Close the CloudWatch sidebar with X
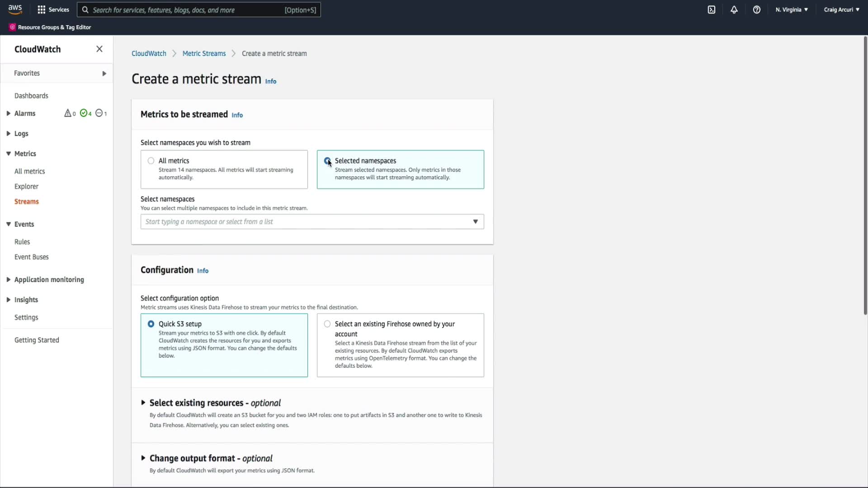Viewport: 868px width, 488px height. coord(99,49)
